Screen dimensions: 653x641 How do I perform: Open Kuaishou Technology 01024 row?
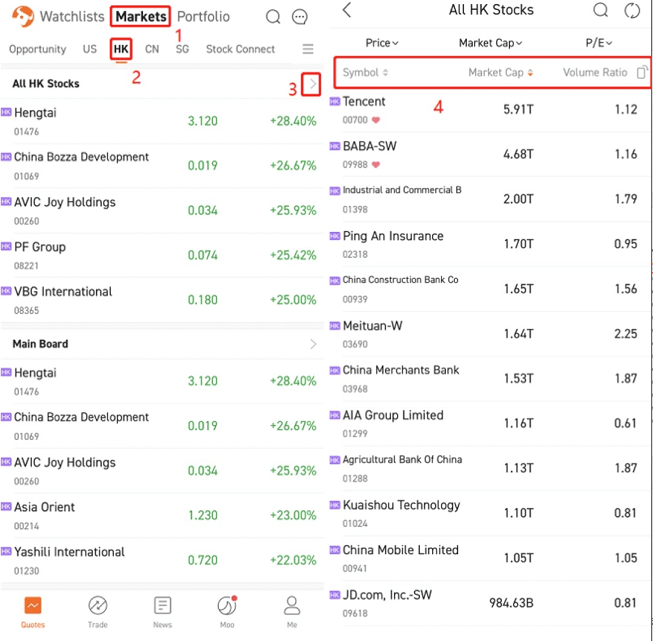pyautogui.click(x=490, y=514)
